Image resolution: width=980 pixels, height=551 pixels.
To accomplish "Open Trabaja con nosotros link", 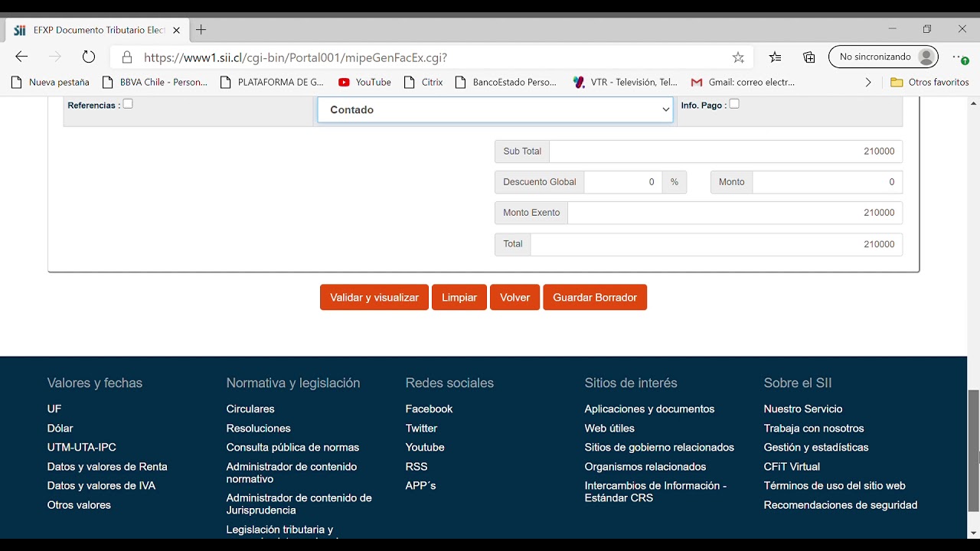I will [814, 429].
